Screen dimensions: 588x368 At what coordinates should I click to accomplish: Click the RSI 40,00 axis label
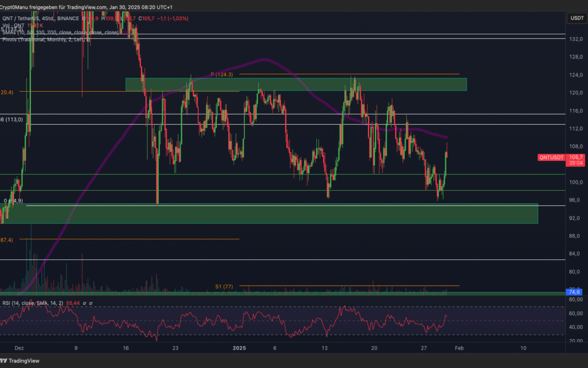pos(576,327)
